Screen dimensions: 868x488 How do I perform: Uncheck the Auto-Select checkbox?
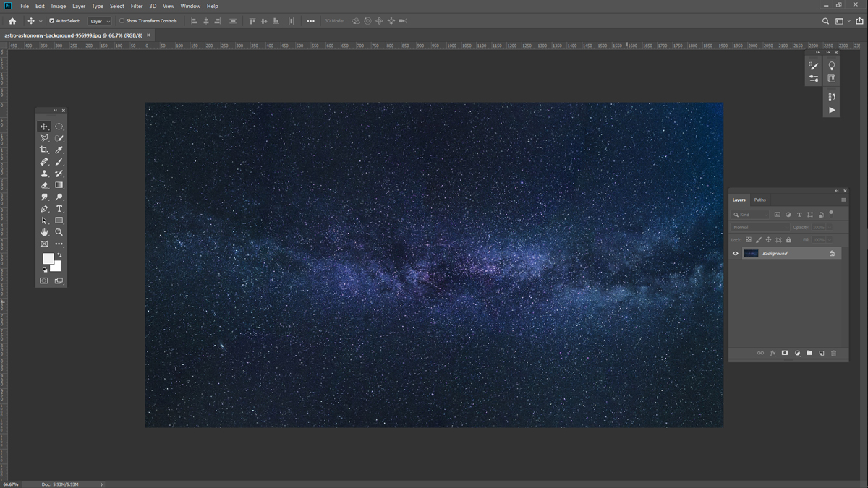[x=51, y=21]
